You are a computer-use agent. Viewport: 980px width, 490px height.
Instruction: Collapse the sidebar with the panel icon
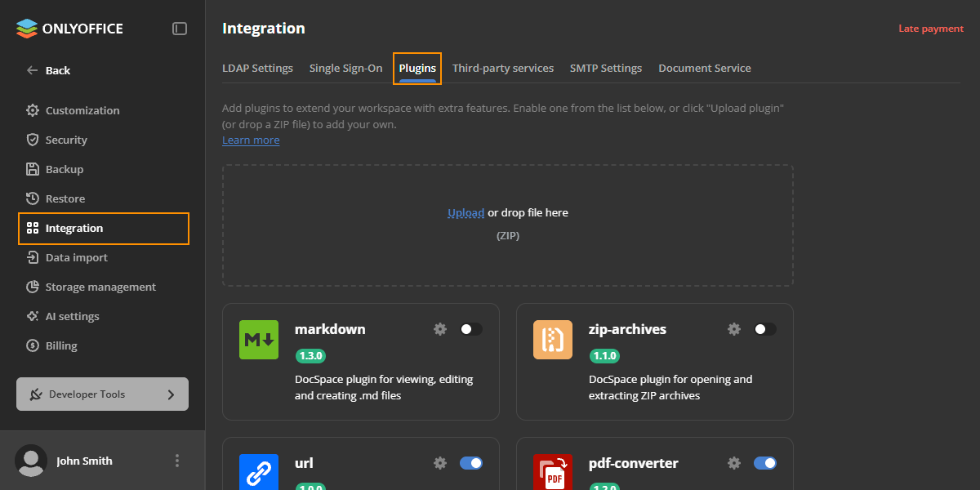tap(180, 29)
